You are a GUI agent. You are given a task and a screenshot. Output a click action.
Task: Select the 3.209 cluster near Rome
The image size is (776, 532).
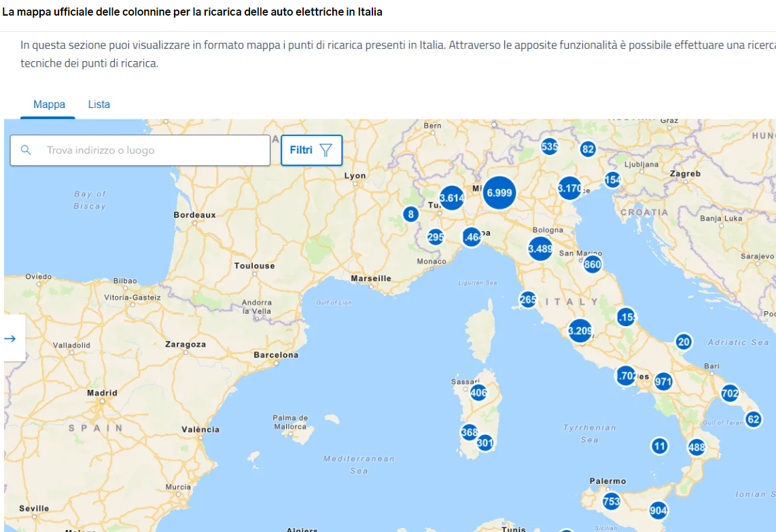point(580,331)
